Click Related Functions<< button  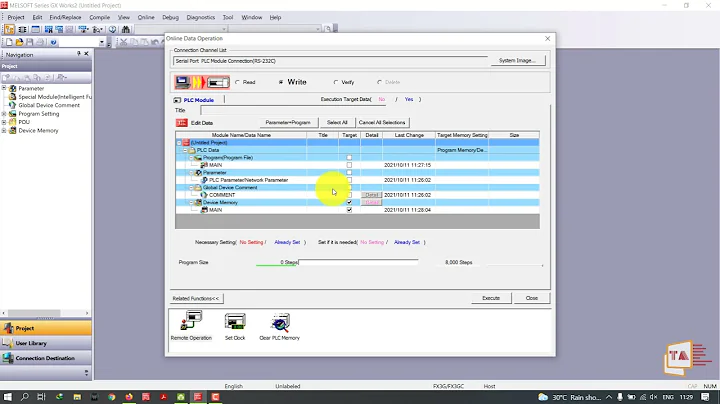click(196, 298)
